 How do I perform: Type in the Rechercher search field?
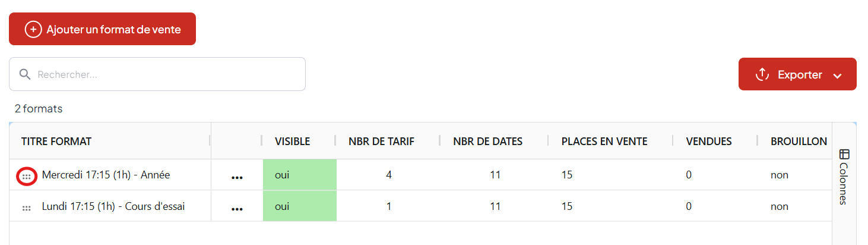coord(166,74)
